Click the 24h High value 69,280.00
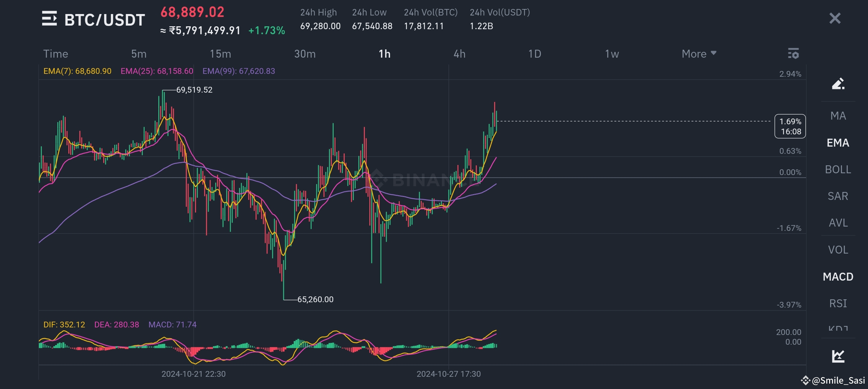The height and width of the screenshot is (389, 868). point(320,26)
